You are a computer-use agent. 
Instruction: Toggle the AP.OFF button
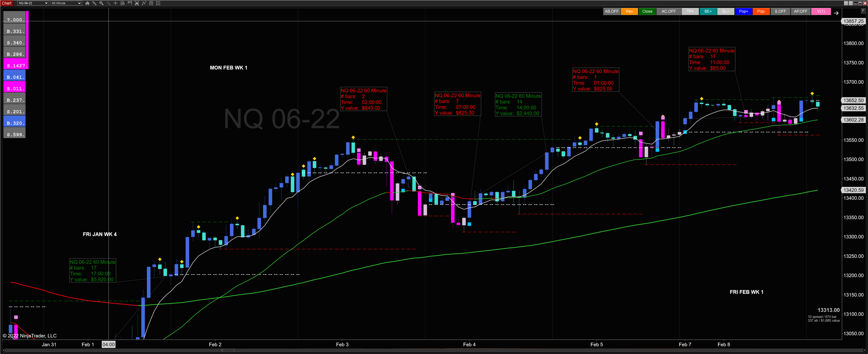pos(800,11)
